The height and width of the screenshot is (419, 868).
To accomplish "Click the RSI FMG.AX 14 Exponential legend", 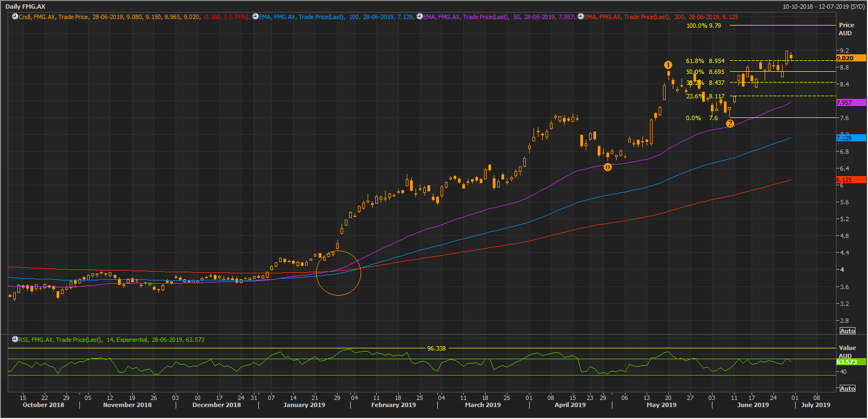I will pos(111,340).
